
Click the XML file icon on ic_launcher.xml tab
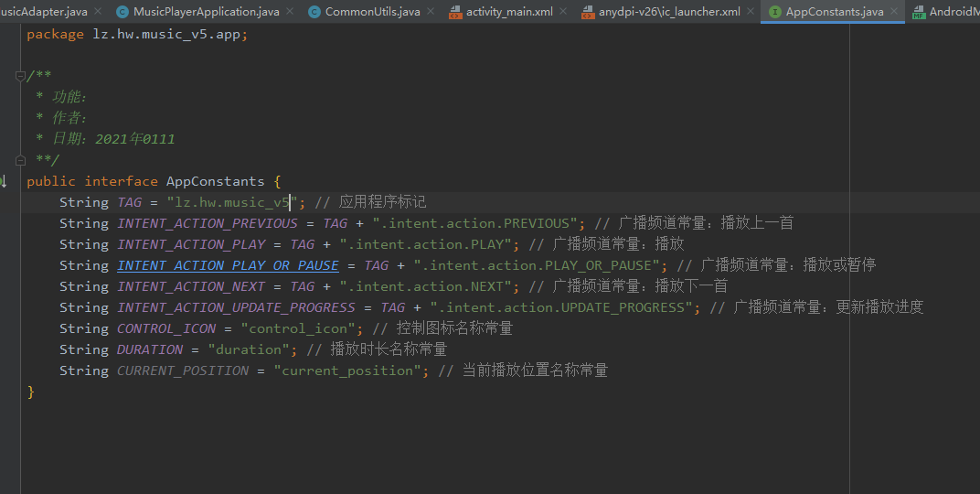pos(588,11)
